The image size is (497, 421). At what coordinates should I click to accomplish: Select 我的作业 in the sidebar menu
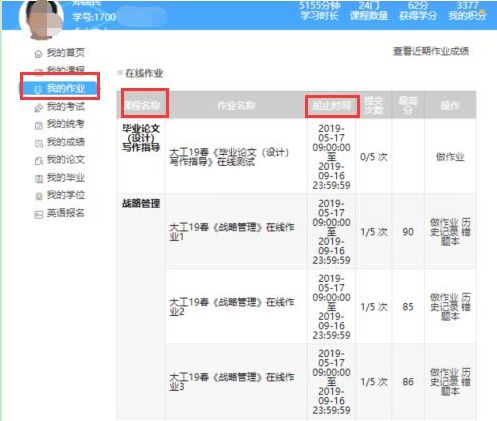[60, 88]
